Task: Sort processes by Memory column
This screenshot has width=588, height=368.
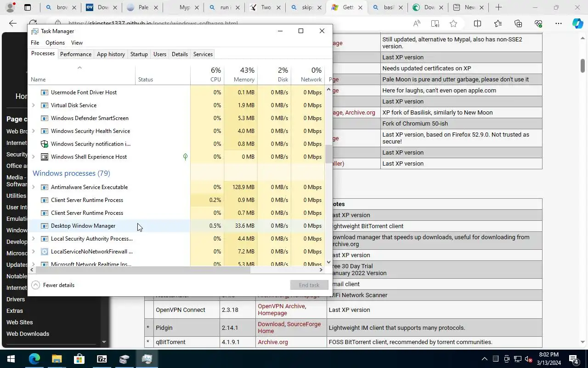Action: pyautogui.click(x=241, y=75)
